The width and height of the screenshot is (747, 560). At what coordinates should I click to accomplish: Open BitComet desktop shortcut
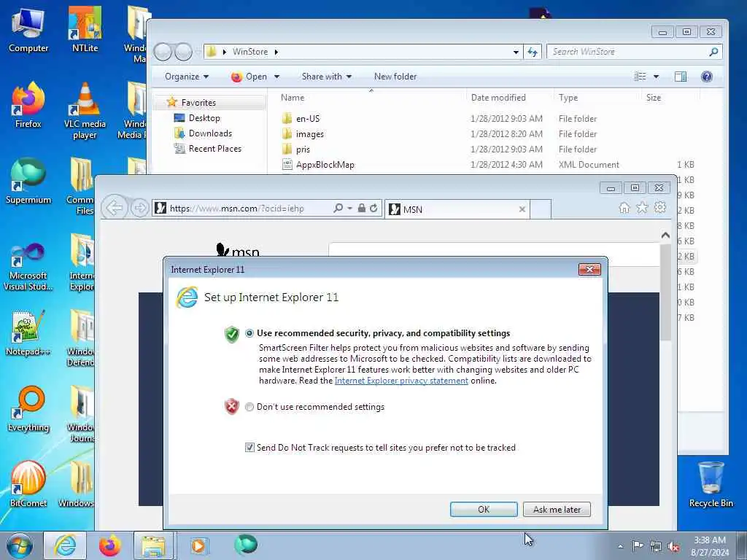point(28,484)
